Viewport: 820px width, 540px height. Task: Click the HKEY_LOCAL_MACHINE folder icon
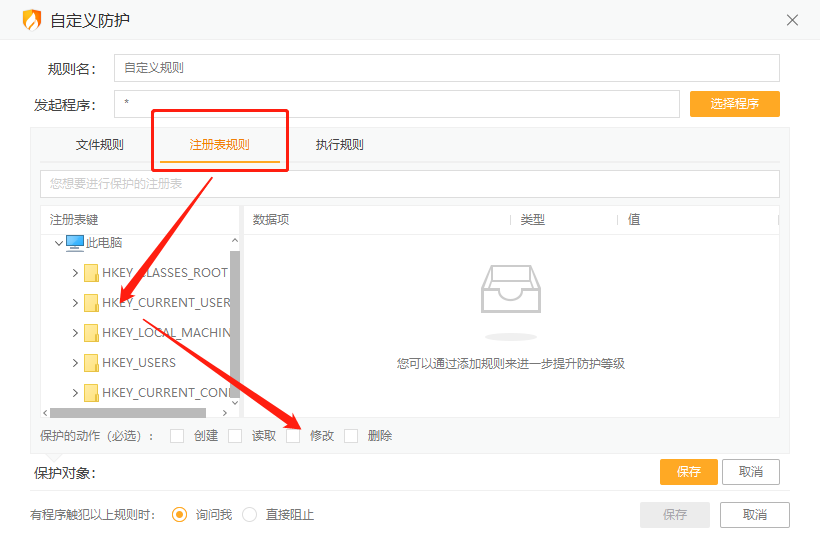click(x=91, y=333)
